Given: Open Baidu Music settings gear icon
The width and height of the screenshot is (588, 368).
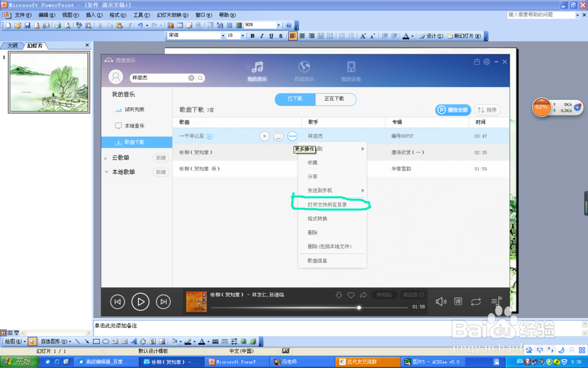Looking at the screenshot, I should point(487,62).
